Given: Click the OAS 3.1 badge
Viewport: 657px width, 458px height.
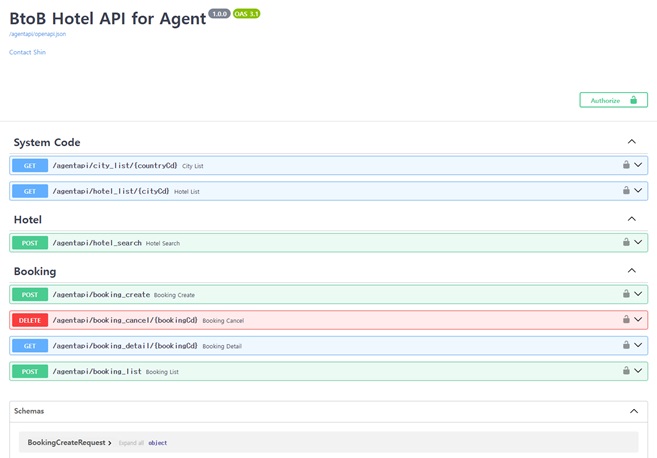Looking at the screenshot, I should 246,14.
